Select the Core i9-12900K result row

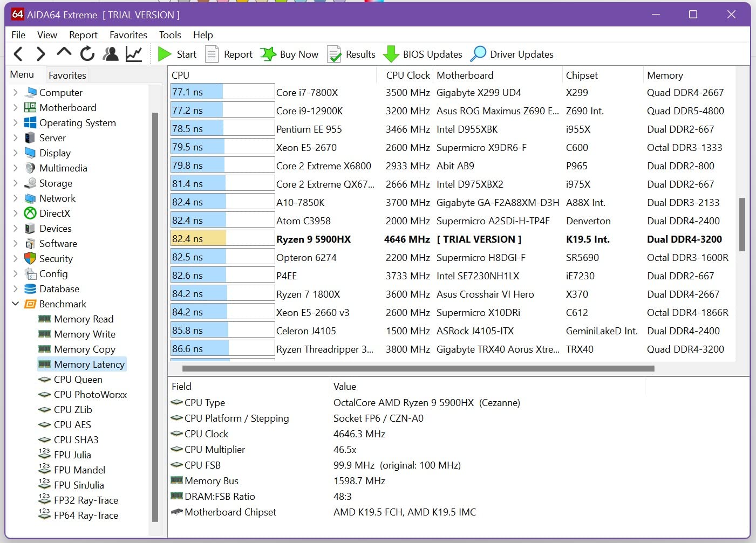click(452, 111)
